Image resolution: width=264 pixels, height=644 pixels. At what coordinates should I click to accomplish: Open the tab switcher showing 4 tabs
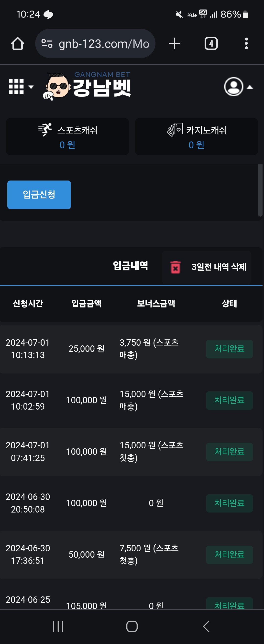tap(211, 43)
